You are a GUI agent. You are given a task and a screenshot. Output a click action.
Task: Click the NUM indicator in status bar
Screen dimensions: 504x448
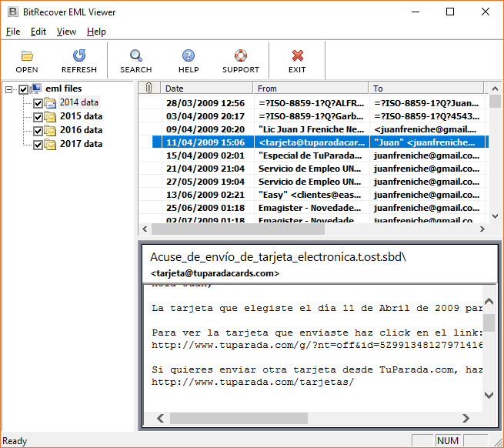(448, 440)
